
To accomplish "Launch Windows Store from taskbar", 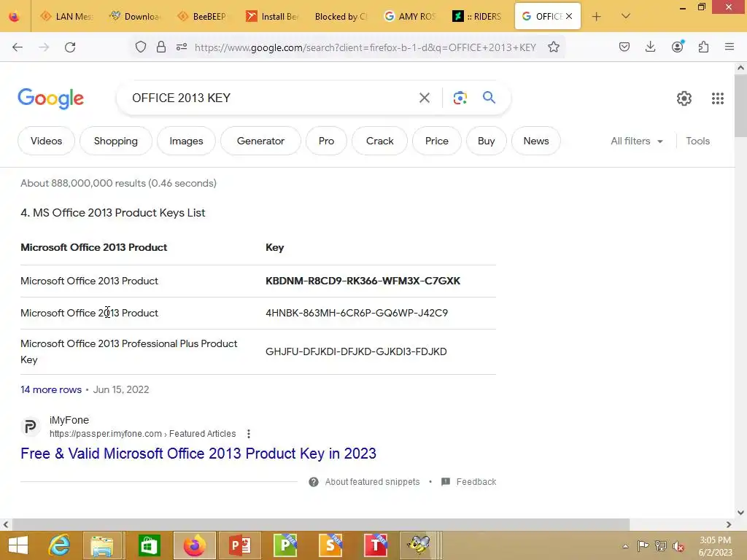I will (149, 545).
